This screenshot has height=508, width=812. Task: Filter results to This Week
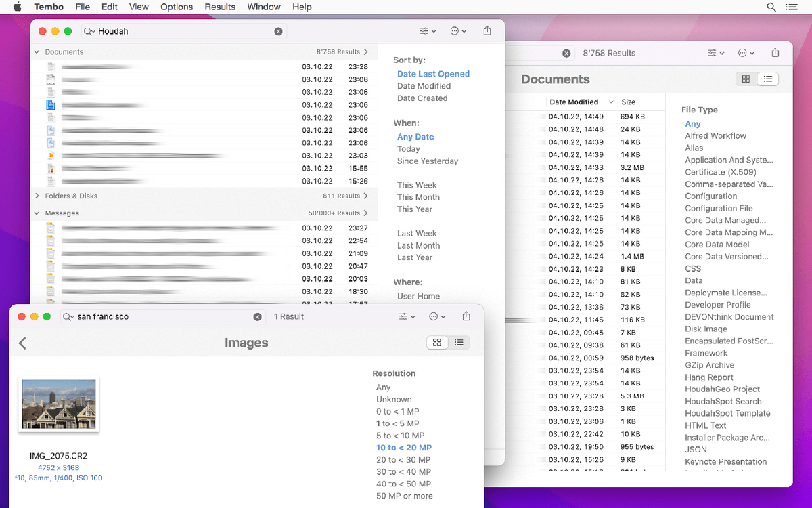click(417, 185)
